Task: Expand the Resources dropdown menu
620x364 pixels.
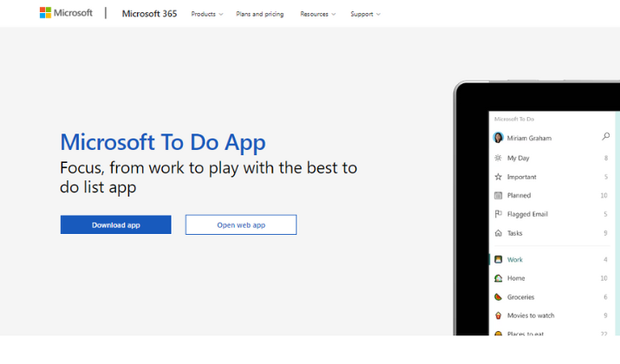Action: [317, 14]
